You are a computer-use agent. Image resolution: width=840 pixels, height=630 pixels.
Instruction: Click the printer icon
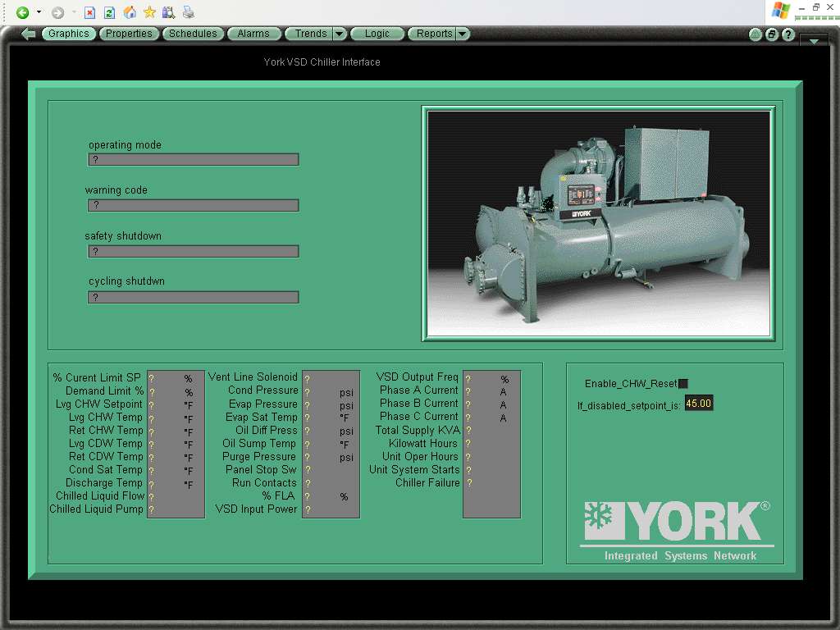[x=188, y=12]
